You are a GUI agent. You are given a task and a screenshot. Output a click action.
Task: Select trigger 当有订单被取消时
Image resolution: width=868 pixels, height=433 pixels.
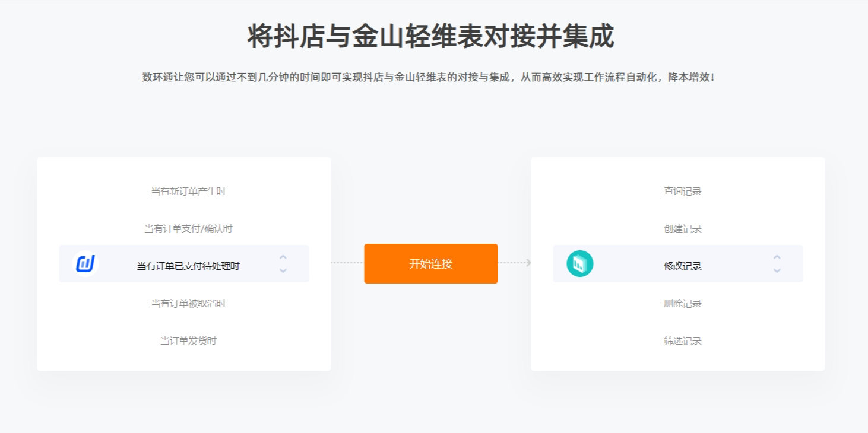188,304
